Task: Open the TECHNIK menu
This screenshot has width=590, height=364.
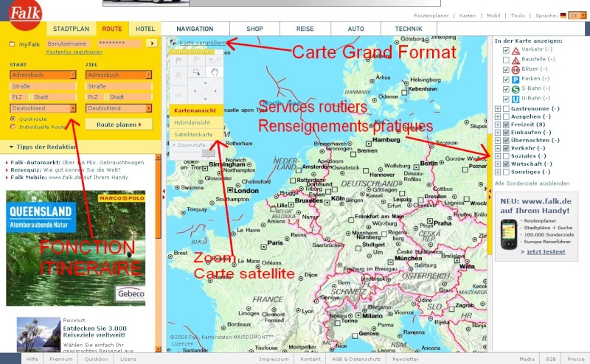Action: point(409,29)
